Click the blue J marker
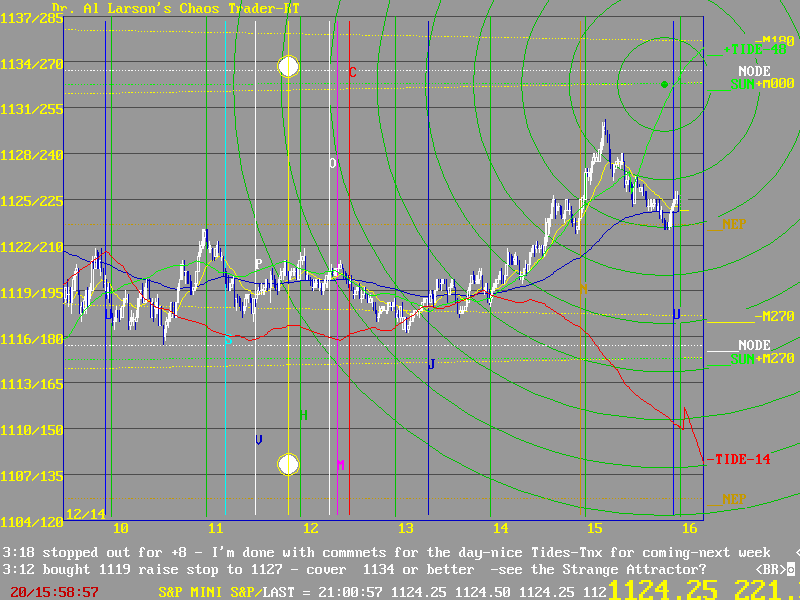Screen dimensions: 800x600 [431, 364]
